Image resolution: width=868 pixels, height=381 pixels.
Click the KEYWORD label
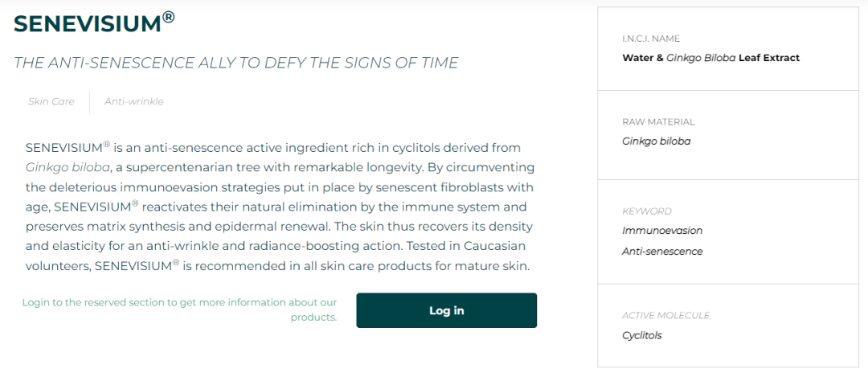(646, 211)
